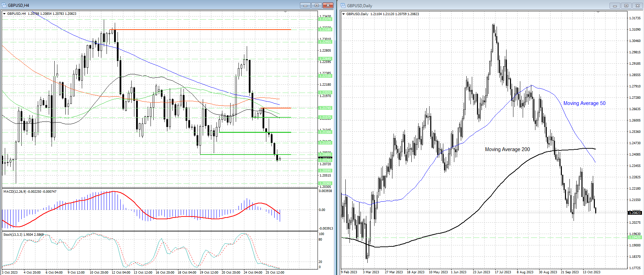Maximize the GBPUSD,Daily chart window

tap(626, 6)
